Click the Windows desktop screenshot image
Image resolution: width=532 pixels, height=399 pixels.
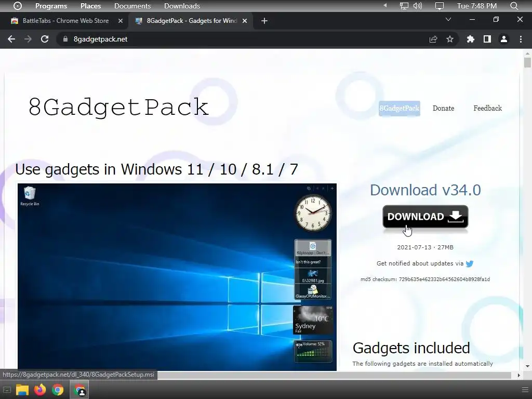point(177,277)
